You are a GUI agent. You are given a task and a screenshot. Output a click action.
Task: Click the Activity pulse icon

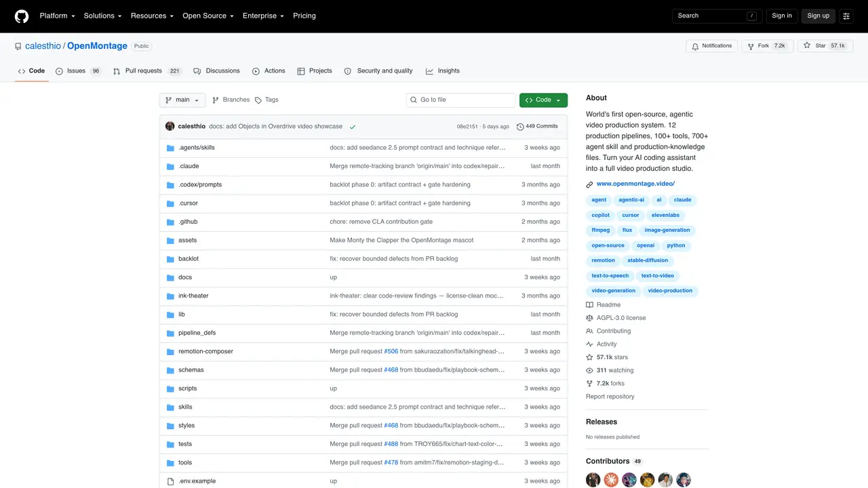(x=590, y=344)
